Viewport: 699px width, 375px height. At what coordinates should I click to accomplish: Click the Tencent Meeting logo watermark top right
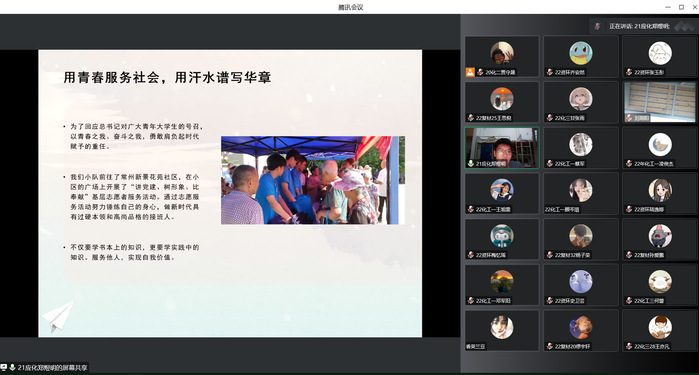684,26
